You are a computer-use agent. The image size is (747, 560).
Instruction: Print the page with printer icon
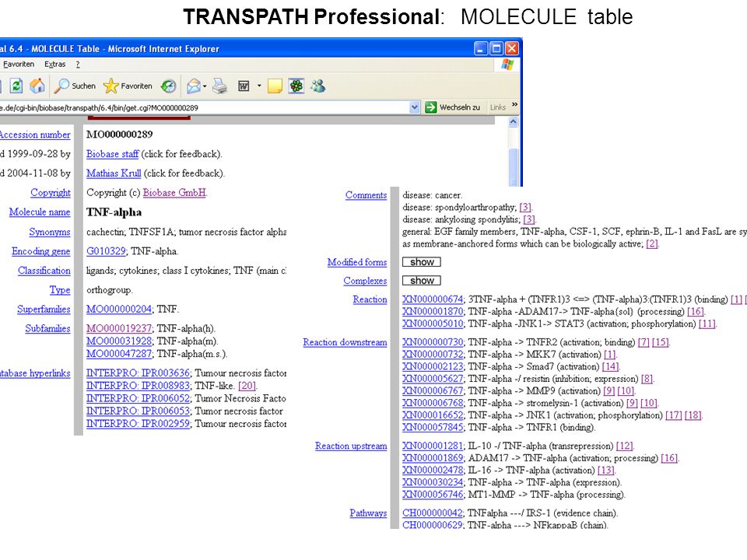tap(219, 86)
